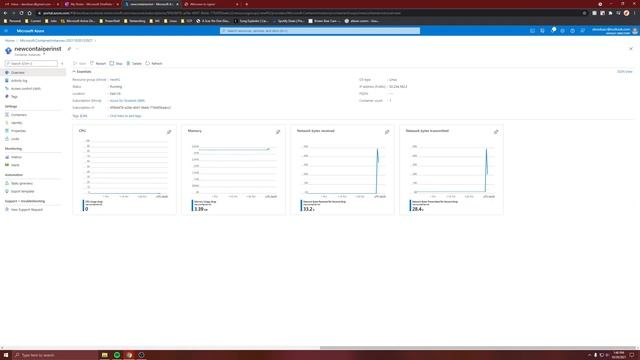The height and width of the screenshot is (360, 640).
Task: Open the resource group link value
Action: (x=115, y=80)
